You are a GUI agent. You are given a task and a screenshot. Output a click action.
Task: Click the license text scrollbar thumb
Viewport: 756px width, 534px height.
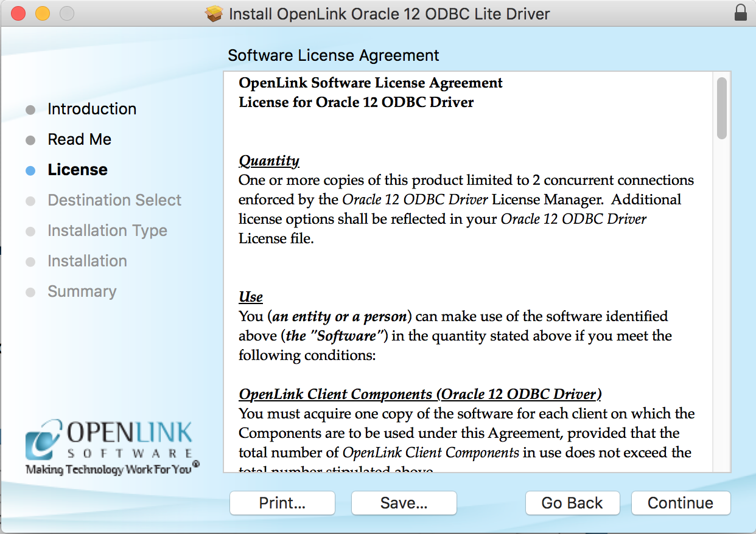[722, 108]
